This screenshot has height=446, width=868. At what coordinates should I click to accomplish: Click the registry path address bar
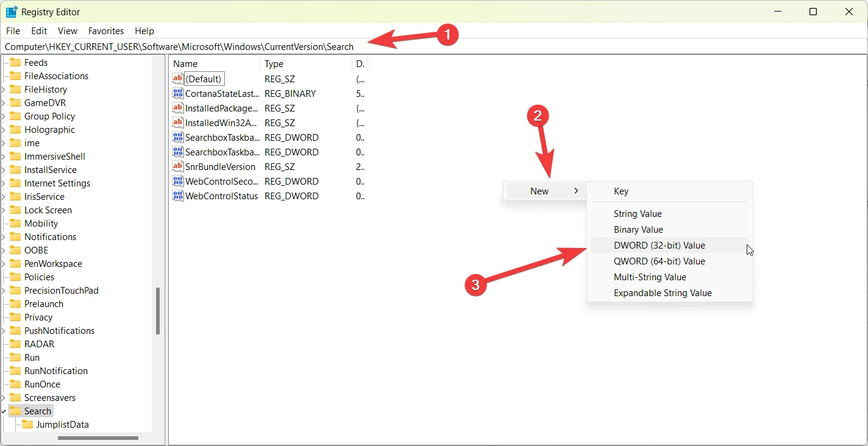[433, 46]
